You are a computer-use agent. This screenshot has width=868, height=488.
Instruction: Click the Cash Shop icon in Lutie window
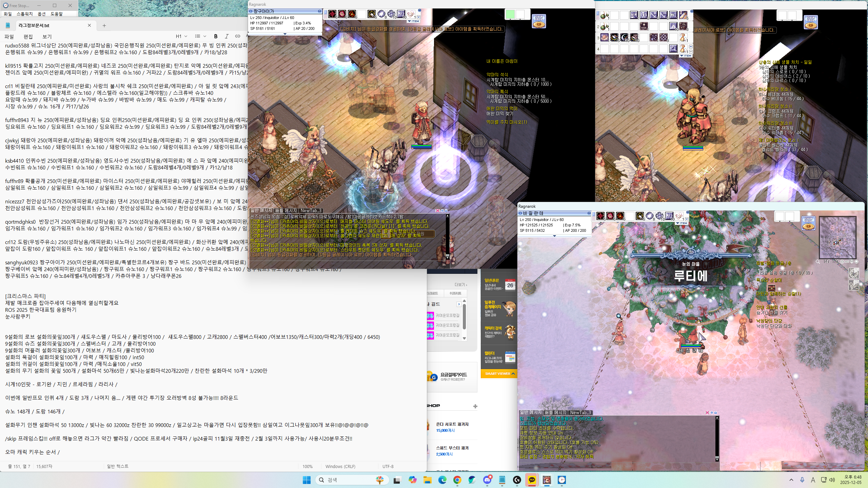(808, 224)
